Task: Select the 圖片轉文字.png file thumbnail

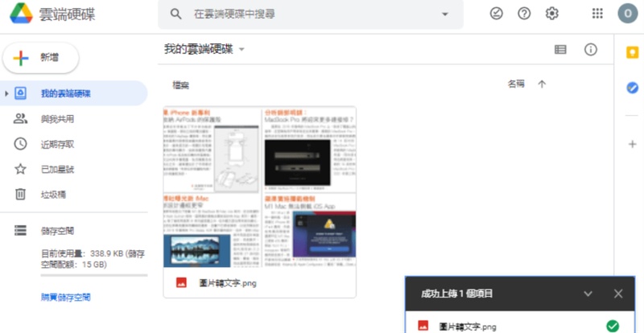Action: click(259, 187)
